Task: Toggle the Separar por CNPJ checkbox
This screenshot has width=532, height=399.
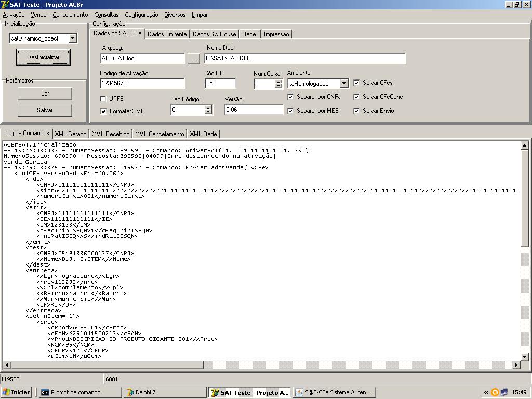Action: tap(290, 97)
